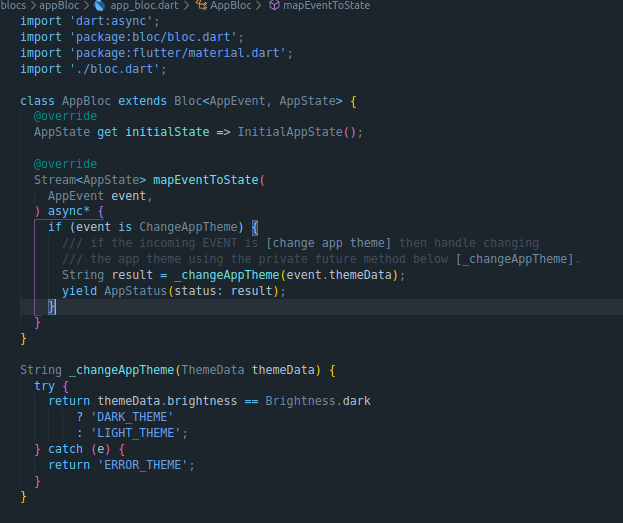Click the './bloc.dart' import string
The image size is (623, 523).
coord(115,69)
